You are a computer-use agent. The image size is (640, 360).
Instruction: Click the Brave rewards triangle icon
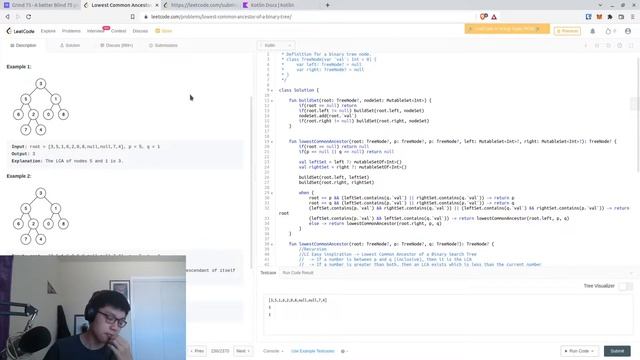point(494,17)
